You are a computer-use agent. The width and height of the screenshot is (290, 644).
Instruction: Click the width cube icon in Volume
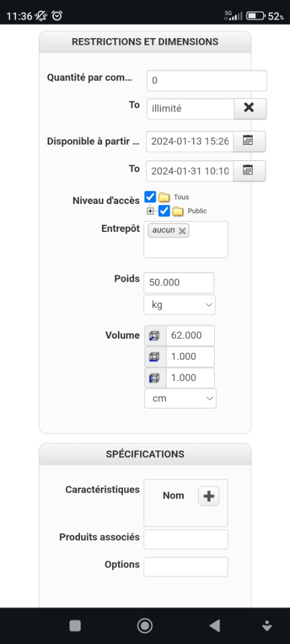pos(155,357)
